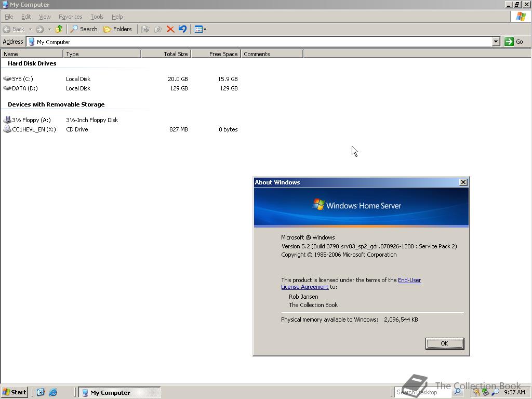532x399 pixels.
Task: Click the Move To toolbar icon
Action: coord(145,29)
